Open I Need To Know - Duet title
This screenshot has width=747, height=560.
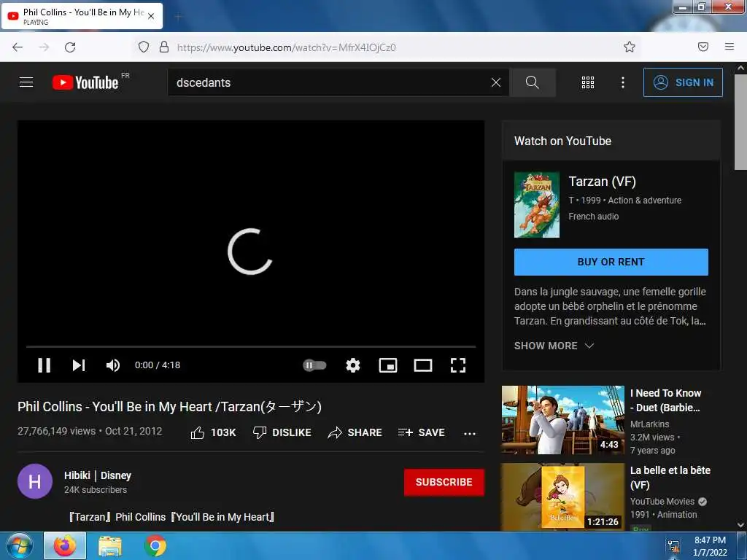pos(665,400)
